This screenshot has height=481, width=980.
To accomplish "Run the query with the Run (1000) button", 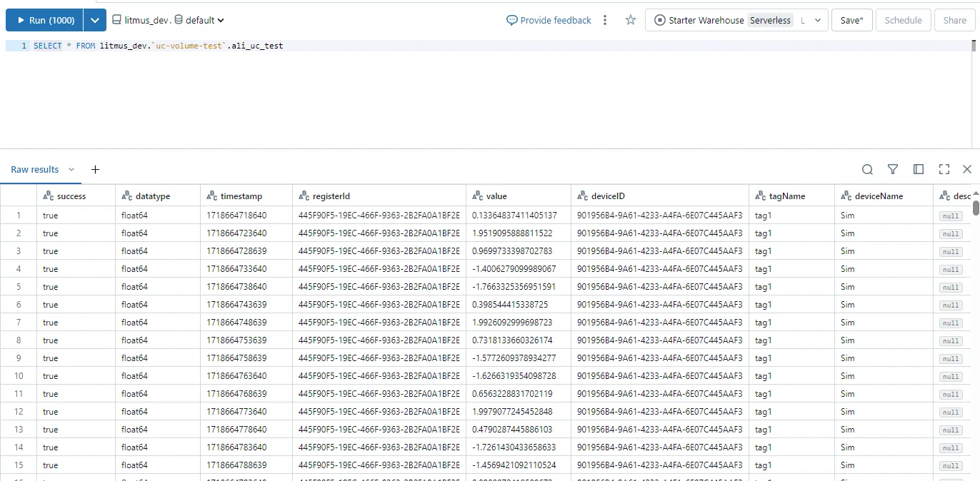I will [44, 20].
